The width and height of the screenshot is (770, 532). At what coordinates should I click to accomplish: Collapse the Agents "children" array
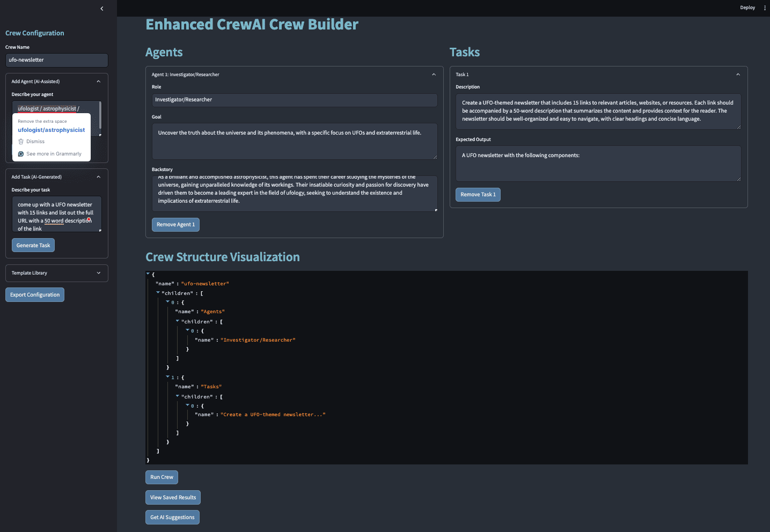178,321
